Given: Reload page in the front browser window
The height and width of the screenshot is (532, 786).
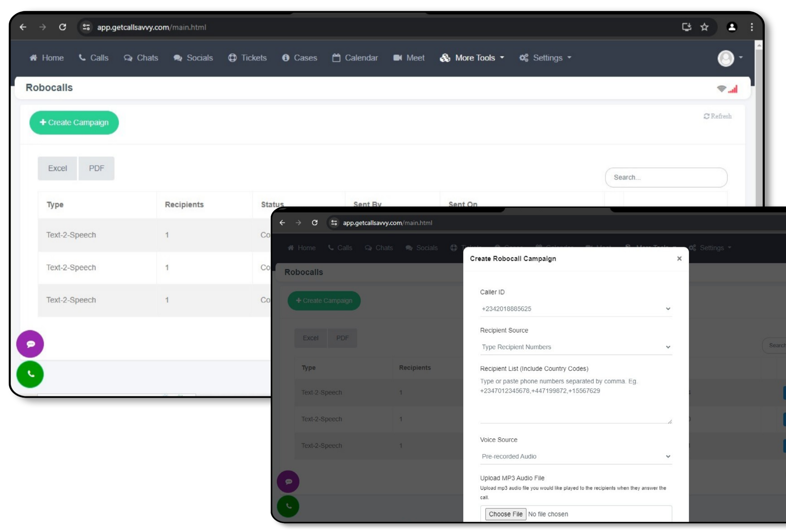Looking at the screenshot, I should click(x=314, y=223).
